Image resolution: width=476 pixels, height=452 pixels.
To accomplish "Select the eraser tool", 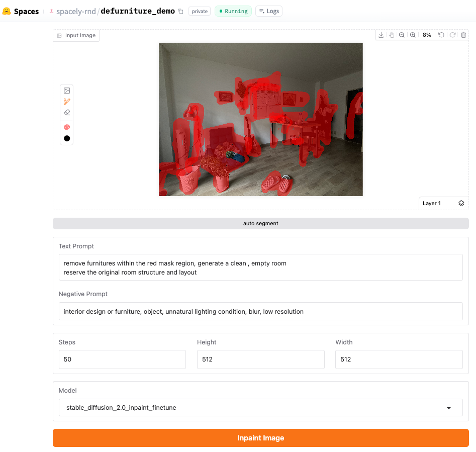I will [67, 112].
